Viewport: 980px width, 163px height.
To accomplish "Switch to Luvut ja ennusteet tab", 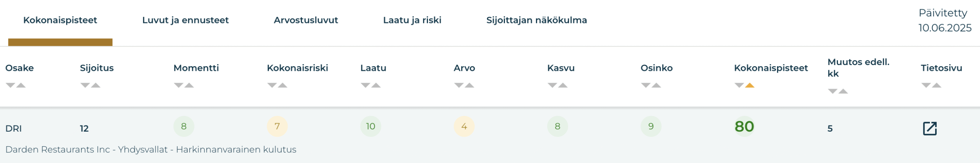I will point(185,20).
